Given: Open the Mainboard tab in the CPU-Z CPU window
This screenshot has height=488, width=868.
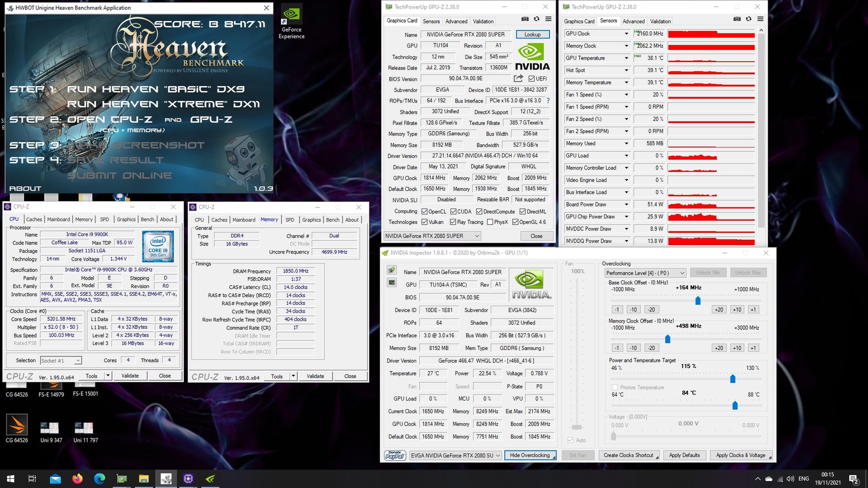Looking at the screenshot, I should tap(58, 219).
